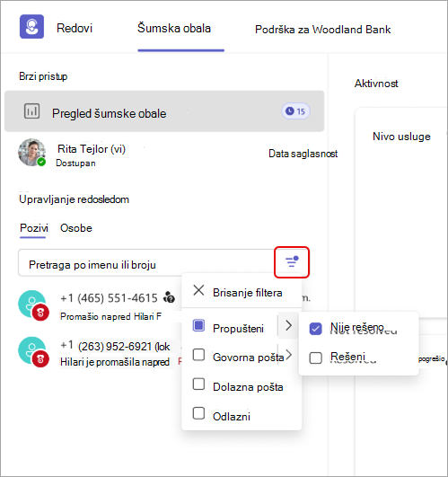Click the Odlazni filter label
This screenshot has width=448, height=477.
click(232, 417)
